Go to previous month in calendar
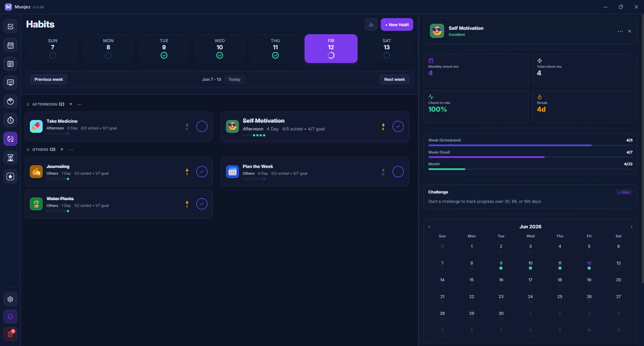Viewport: 644px width, 346px height. (429, 227)
